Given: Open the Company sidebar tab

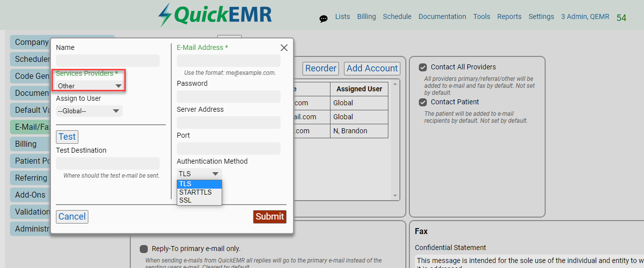Looking at the screenshot, I should 31,42.
